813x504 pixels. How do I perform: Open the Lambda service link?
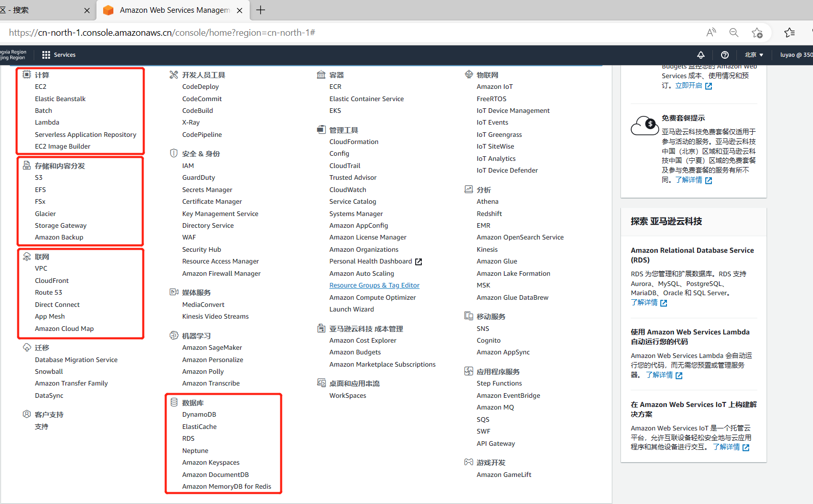(x=47, y=123)
